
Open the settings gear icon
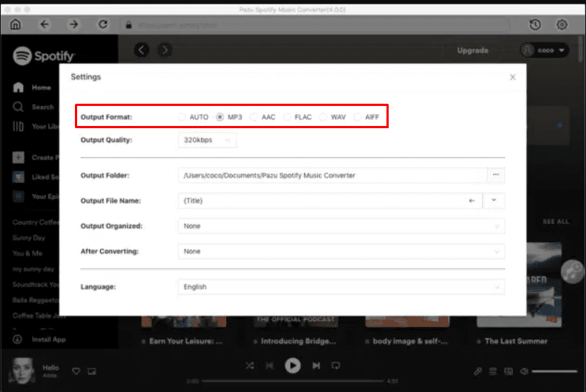(x=562, y=24)
